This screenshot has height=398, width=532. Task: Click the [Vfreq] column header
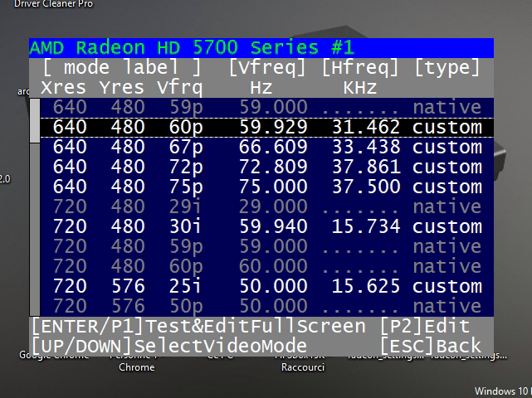click(x=267, y=67)
